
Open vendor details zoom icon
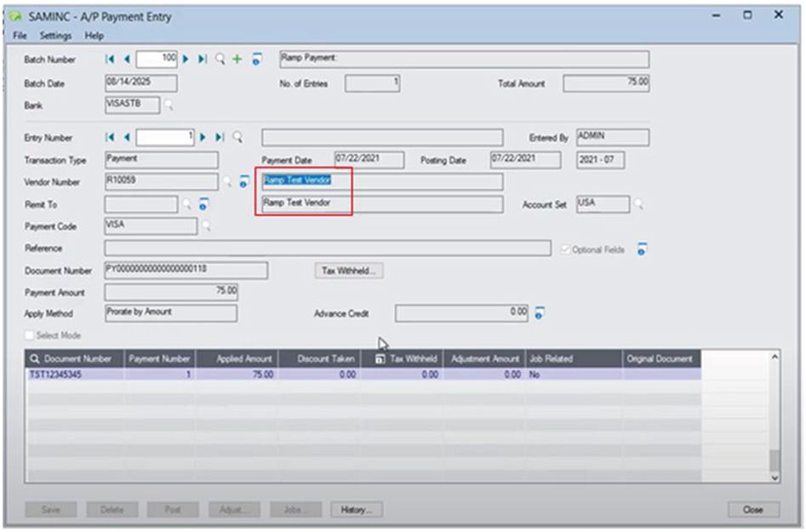click(243, 181)
